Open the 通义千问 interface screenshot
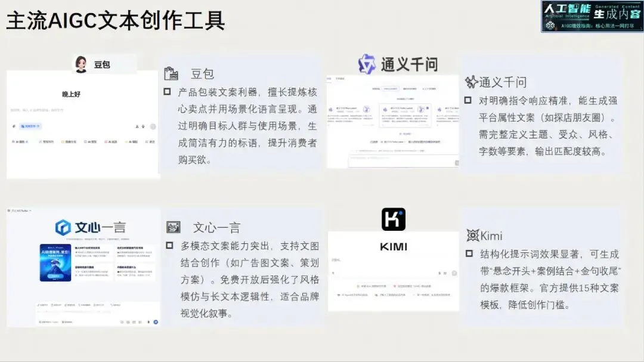The image size is (644, 362). point(392,122)
